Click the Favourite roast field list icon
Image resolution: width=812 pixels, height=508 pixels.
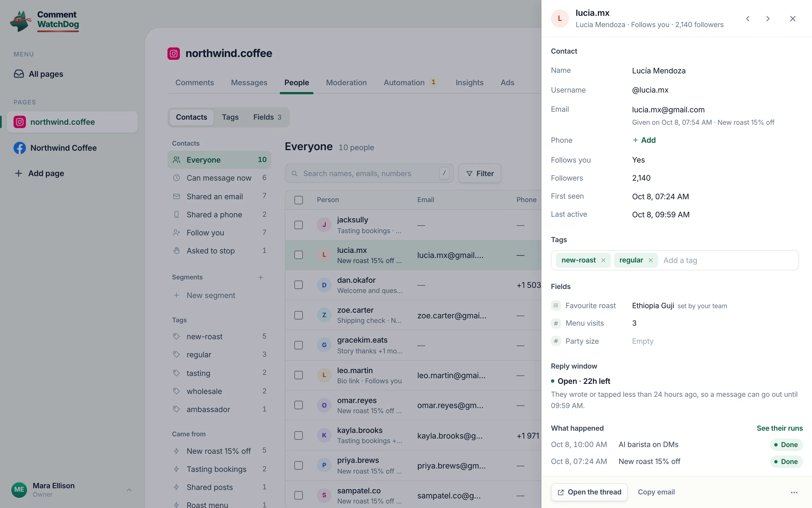(556, 305)
